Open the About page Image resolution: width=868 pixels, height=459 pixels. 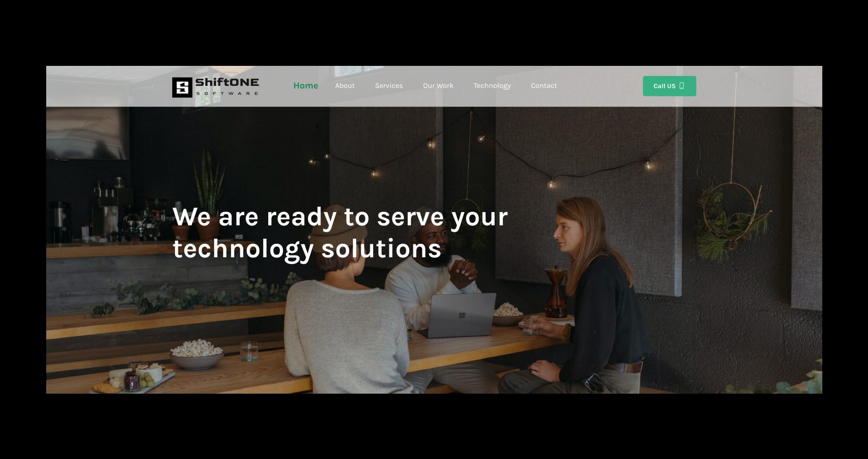(x=345, y=86)
